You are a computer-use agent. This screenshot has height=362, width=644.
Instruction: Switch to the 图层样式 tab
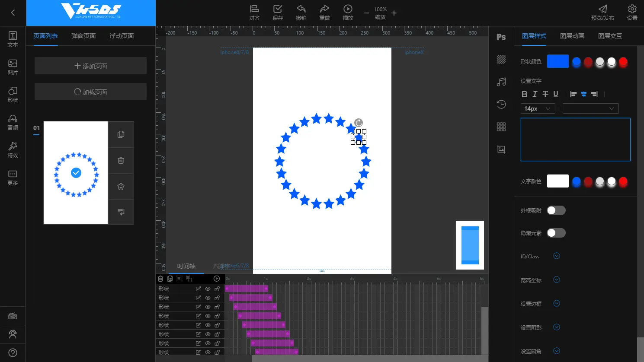[534, 36]
